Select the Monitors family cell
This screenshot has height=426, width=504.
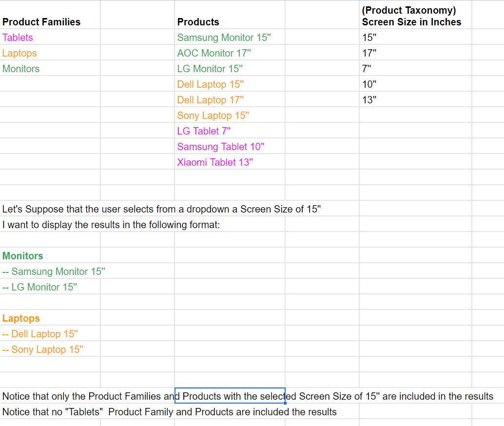tap(50, 68)
